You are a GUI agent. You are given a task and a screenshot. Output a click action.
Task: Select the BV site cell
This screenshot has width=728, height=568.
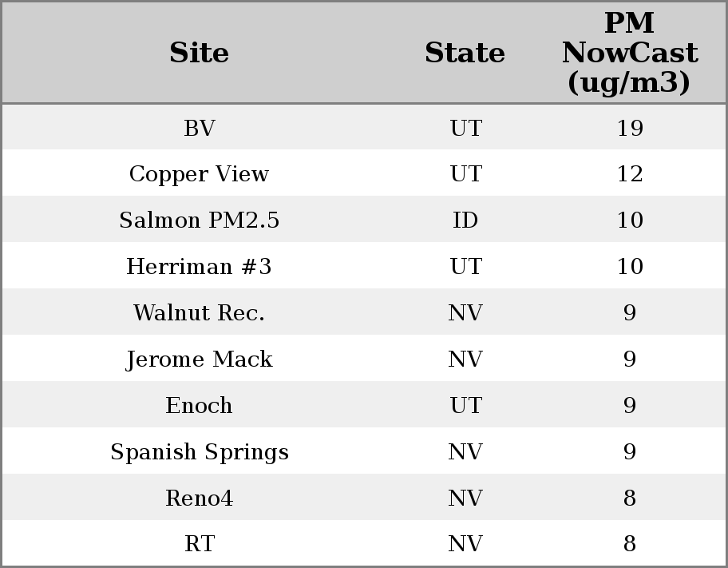coord(200,128)
